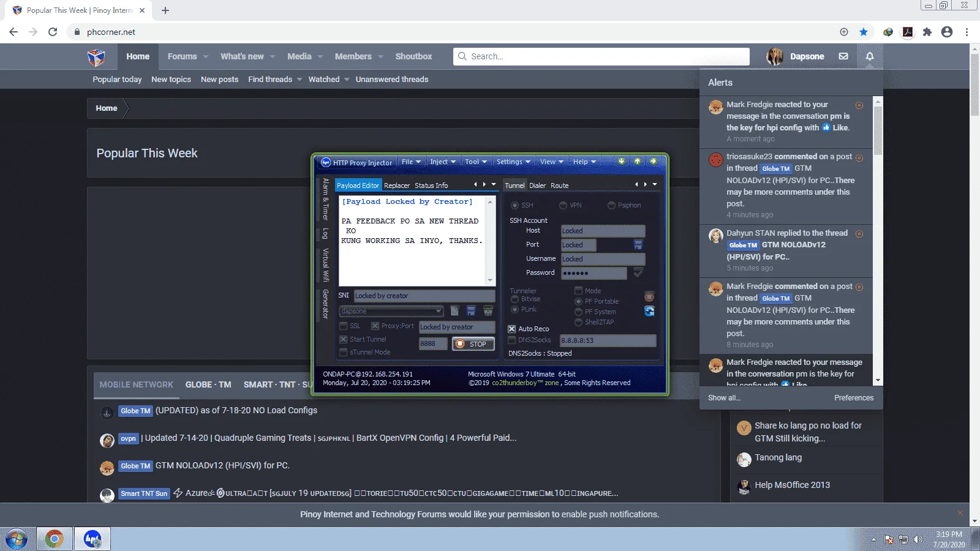Screen dimensions: 980x551
Task: Click the round red icon beside the Mode checkbox
Action: coord(649,297)
